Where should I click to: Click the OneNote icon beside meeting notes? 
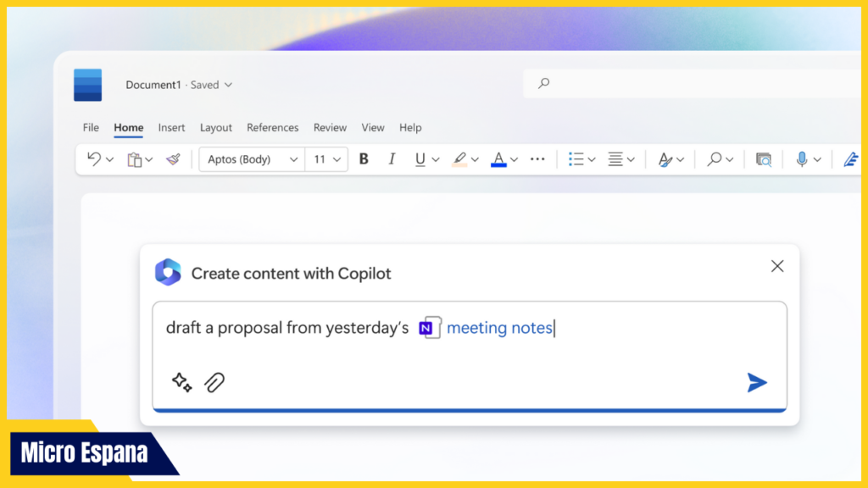(431, 327)
